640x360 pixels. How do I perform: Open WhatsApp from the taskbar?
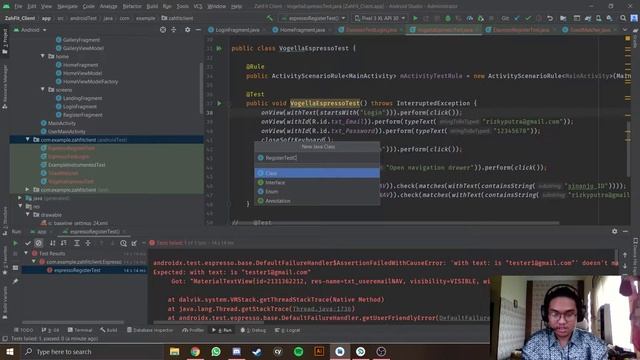216,351
